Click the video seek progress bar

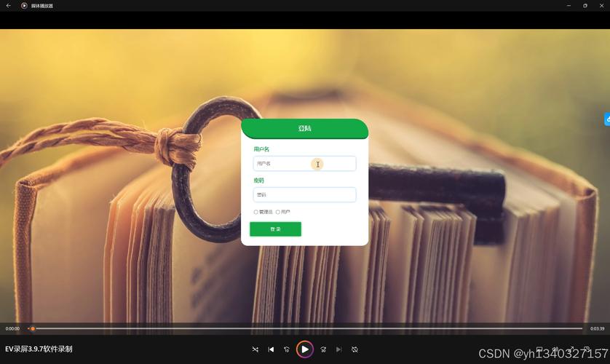tap(306, 328)
